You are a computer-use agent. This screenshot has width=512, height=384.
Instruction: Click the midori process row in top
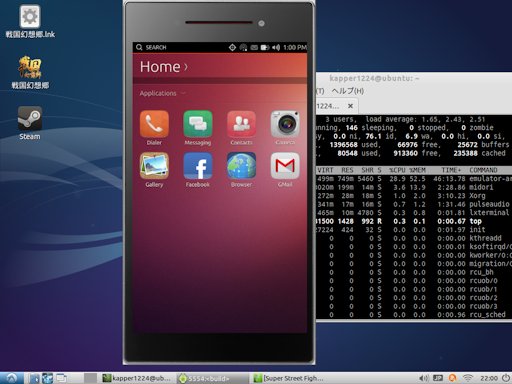(x=414, y=187)
